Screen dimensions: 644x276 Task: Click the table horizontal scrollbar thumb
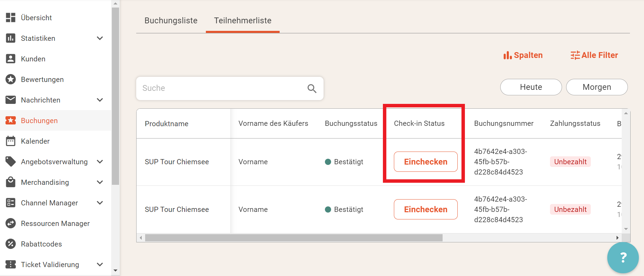point(294,238)
